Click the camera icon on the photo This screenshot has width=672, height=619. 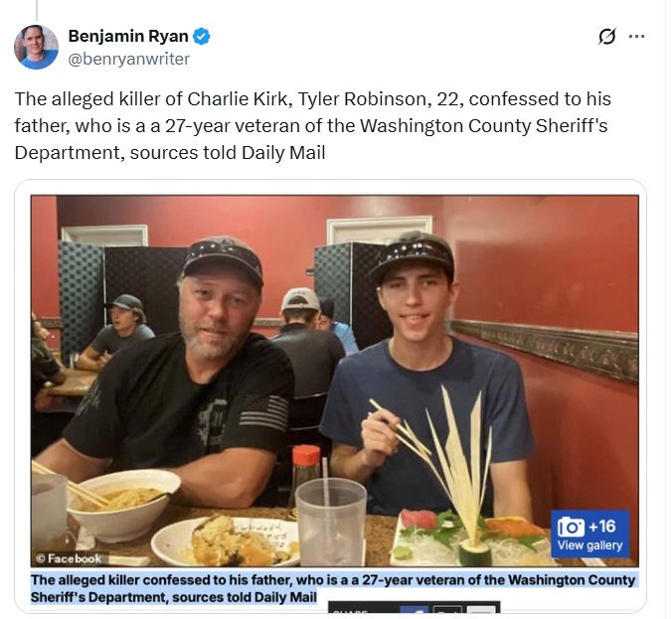click(x=571, y=527)
